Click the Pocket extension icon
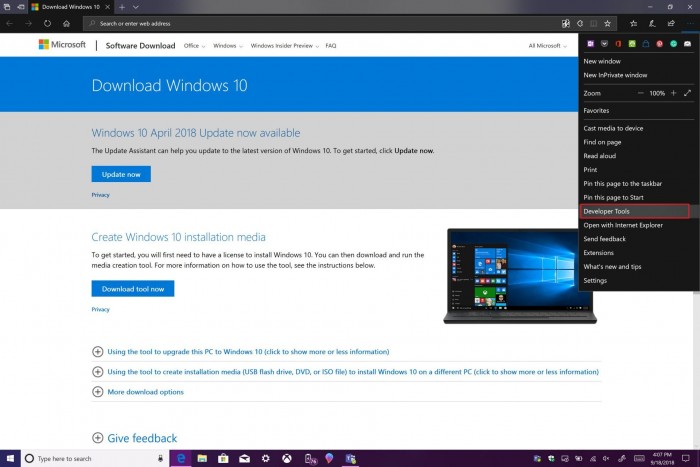700x467 pixels. (604, 44)
